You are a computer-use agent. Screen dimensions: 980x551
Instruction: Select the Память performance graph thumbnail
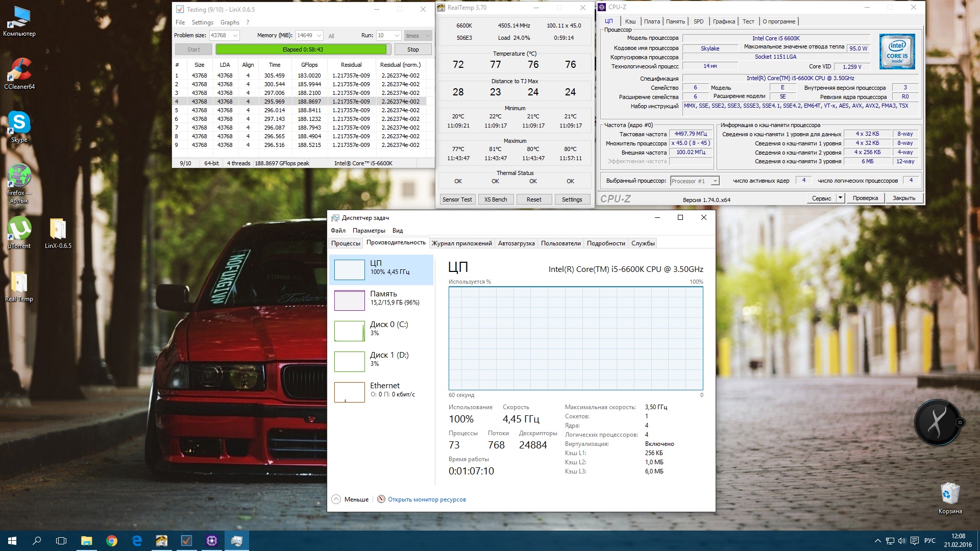[x=350, y=300]
